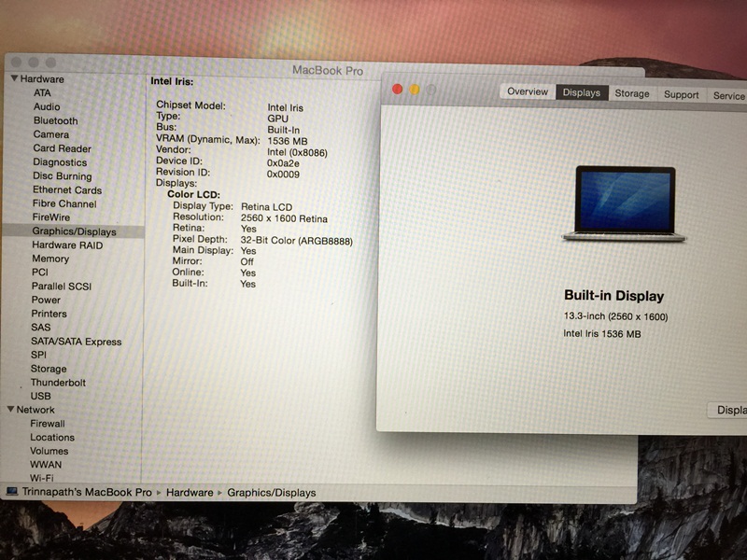
Task: Click the resolution value 2560 x 1600 Retina
Action: pyautogui.click(x=284, y=218)
